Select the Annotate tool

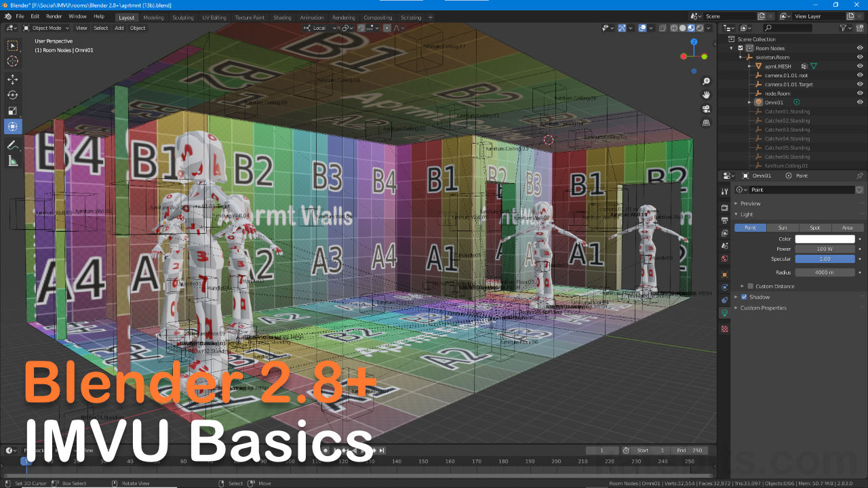13,145
